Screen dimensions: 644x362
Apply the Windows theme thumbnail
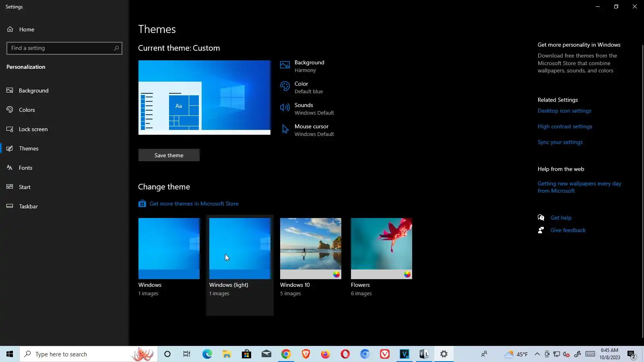tap(169, 249)
